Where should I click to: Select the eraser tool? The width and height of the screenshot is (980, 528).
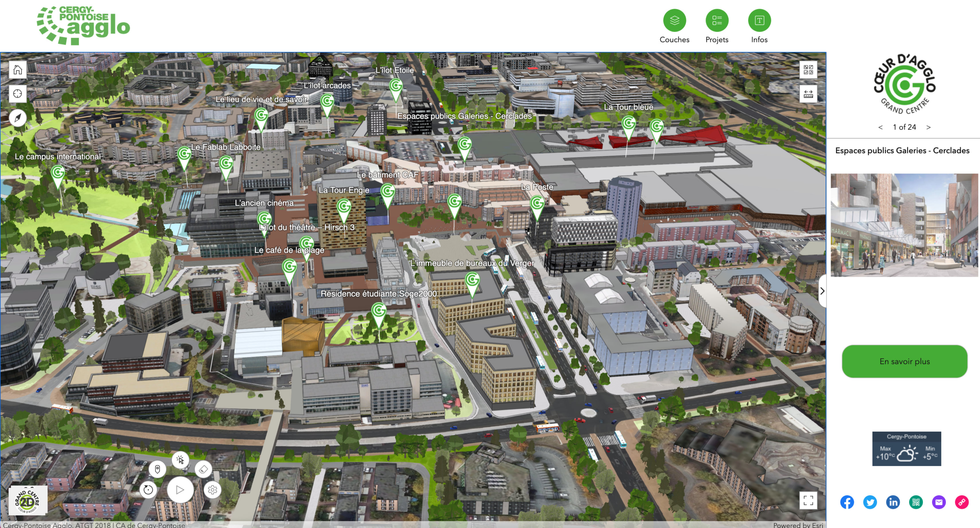click(203, 469)
